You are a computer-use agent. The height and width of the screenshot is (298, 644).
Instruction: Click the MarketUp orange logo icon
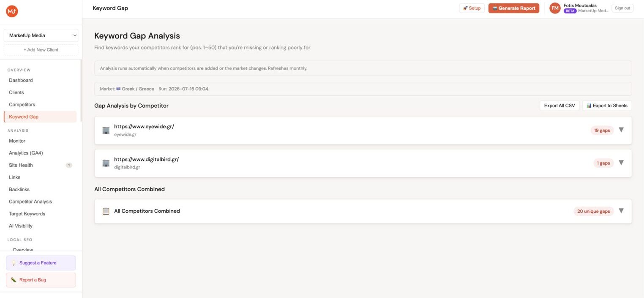click(12, 11)
